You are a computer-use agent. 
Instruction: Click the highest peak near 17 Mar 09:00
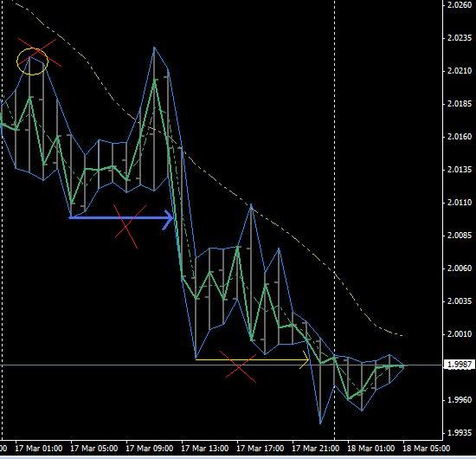[x=154, y=48]
